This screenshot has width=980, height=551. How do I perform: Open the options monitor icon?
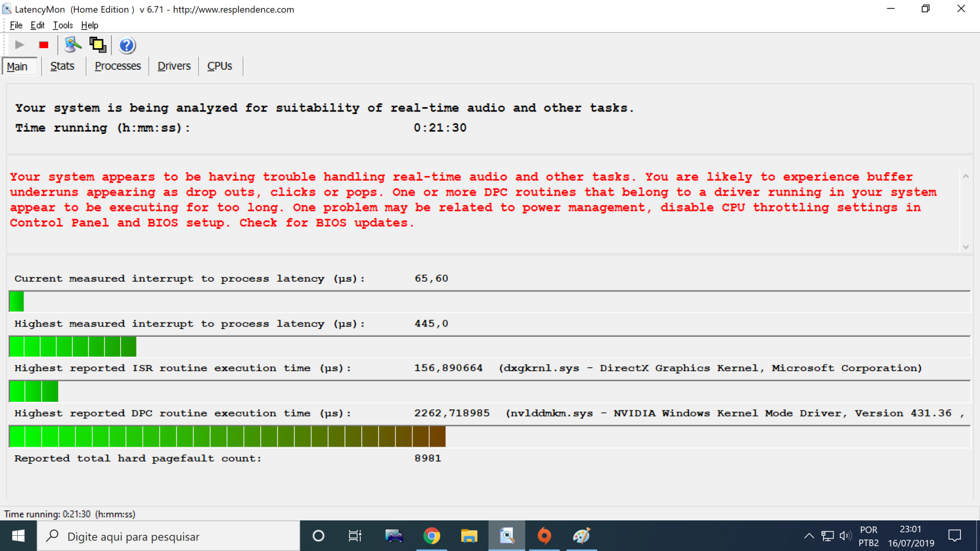[73, 45]
